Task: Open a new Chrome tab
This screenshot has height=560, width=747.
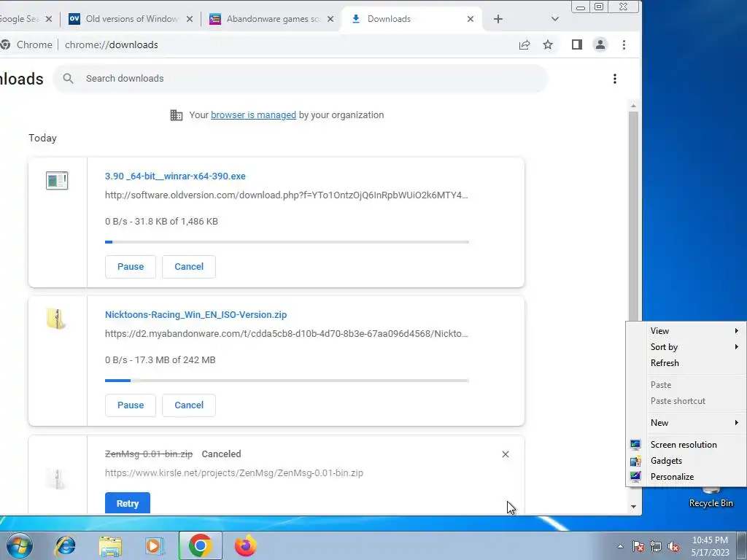Action: click(x=498, y=19)
